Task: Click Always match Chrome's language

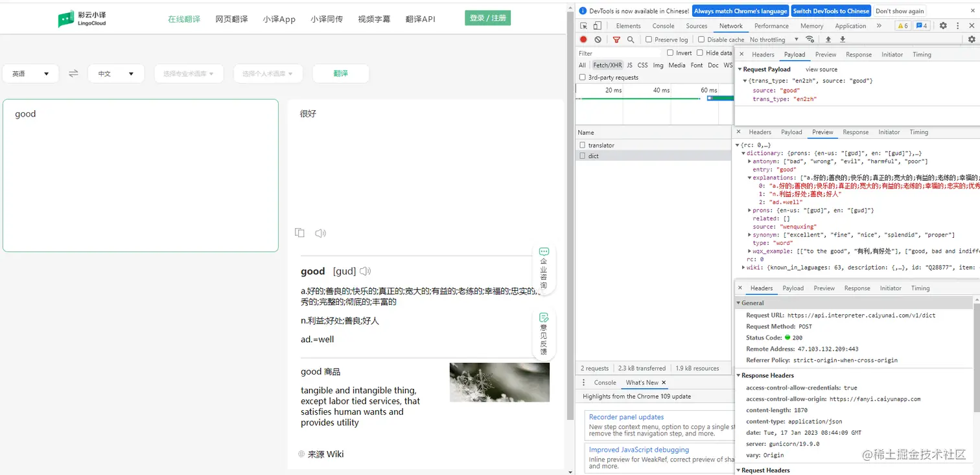Action: (x=741, y=11)
